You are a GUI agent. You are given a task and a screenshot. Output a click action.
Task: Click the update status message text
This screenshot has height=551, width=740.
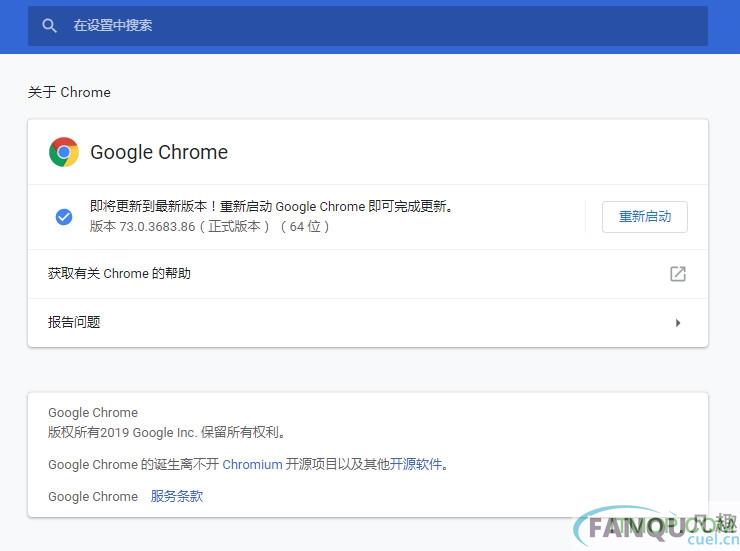coord(271,206)
